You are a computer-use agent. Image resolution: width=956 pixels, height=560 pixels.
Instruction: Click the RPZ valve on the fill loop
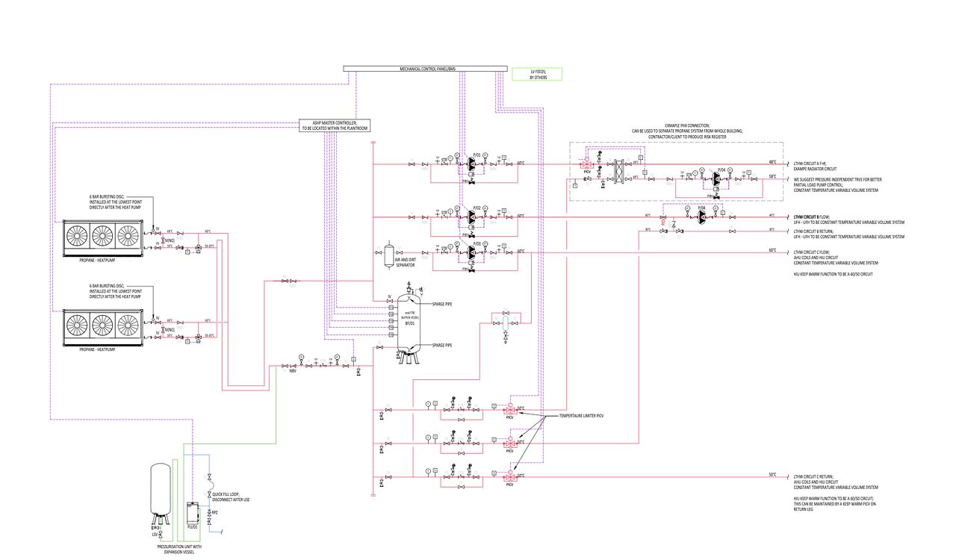click(210, 513)
